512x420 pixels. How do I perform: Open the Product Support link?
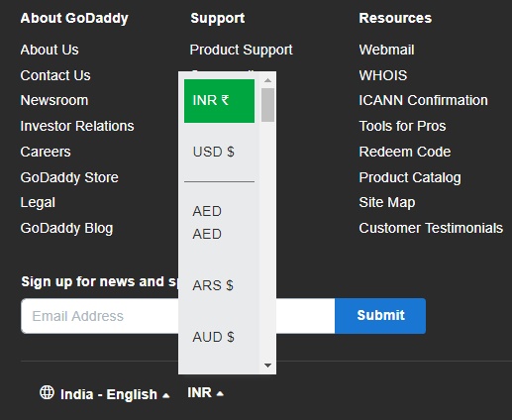(242, 51)
